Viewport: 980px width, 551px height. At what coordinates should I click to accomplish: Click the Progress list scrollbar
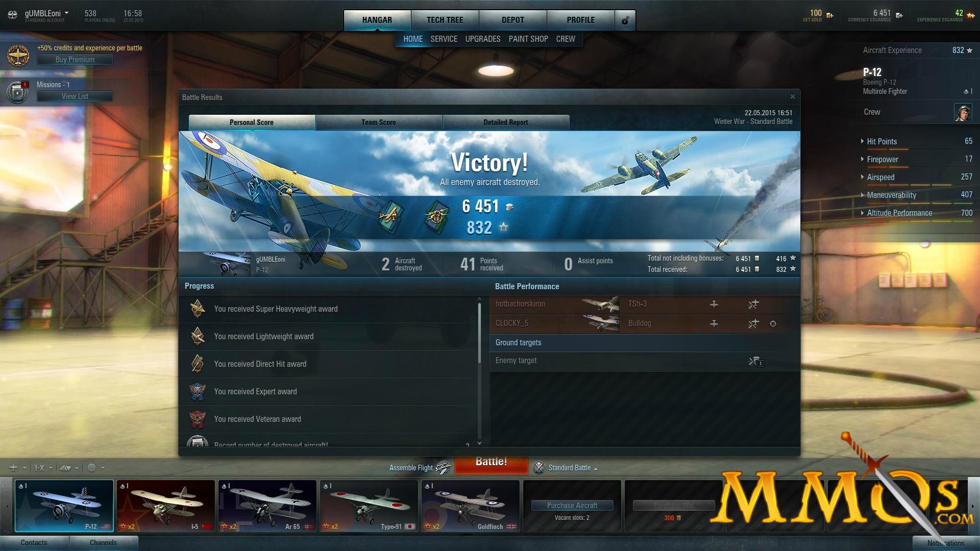tap(479, 333)
